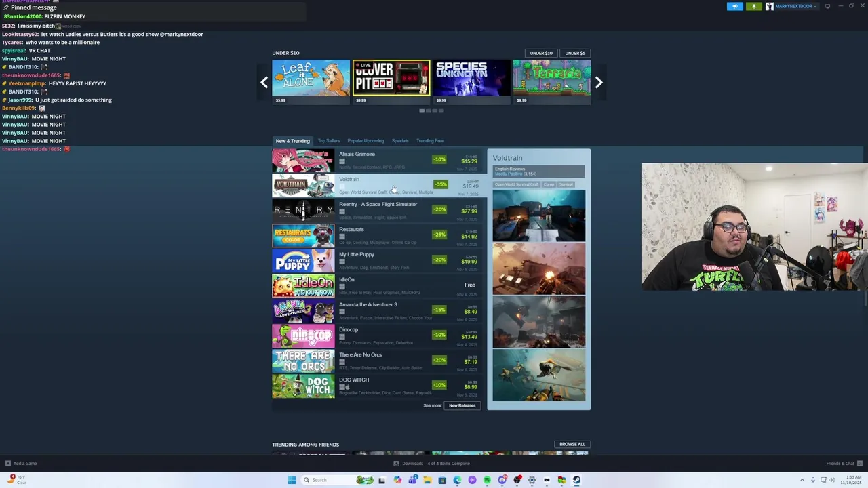Open File Explorer from taskbar
Viewport: 868px width, 488px height.
pos(427,480)
